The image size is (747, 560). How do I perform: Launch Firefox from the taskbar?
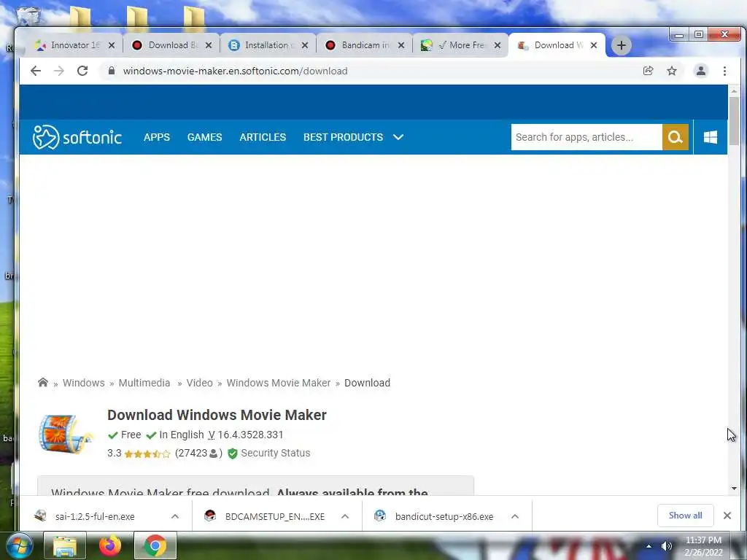coord(110,545)
